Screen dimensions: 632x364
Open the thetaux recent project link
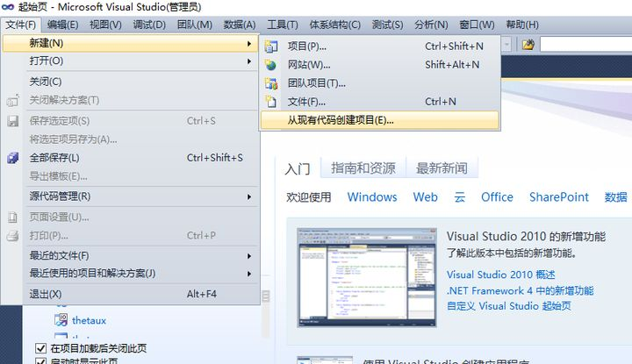[89, 320]
